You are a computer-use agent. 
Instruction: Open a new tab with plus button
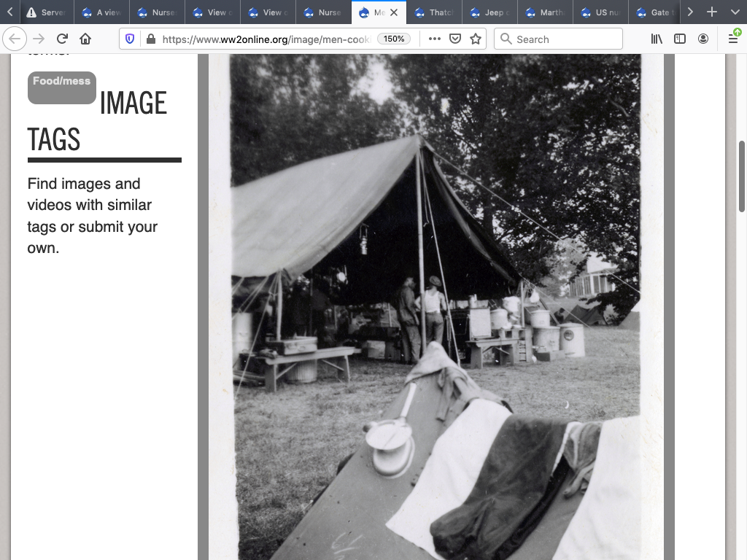point(712,12)
